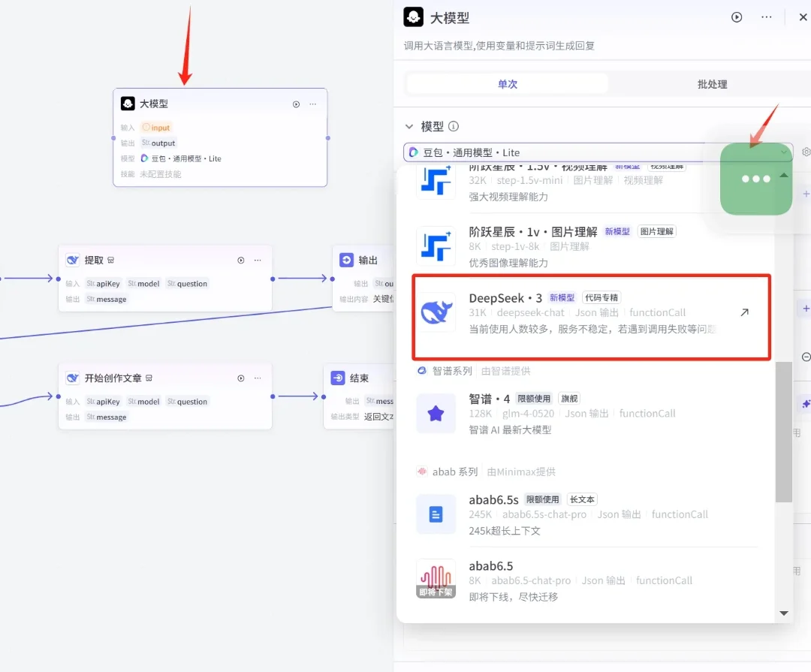
Task: Click the DeepSeek whale logo icon
Action: (436, 312)
